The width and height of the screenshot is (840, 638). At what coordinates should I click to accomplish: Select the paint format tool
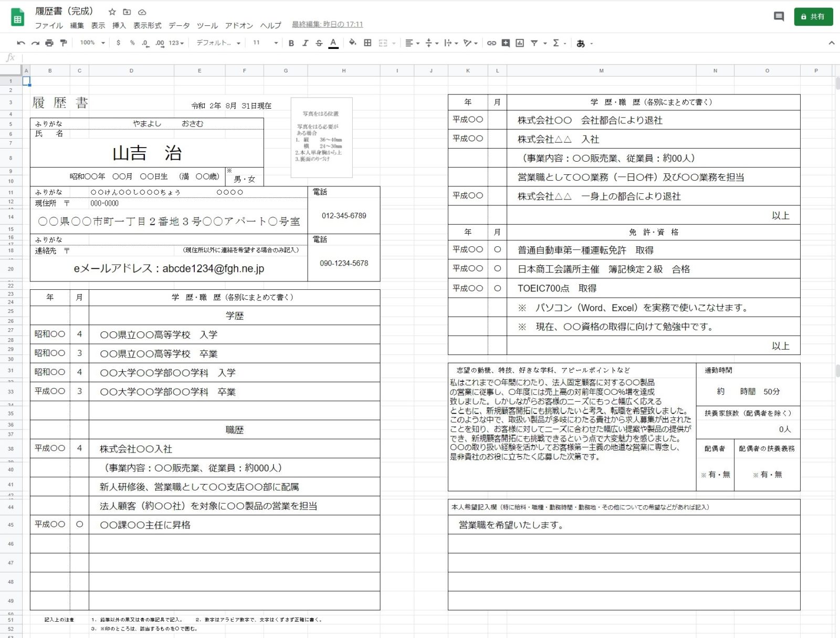[64, 43]
